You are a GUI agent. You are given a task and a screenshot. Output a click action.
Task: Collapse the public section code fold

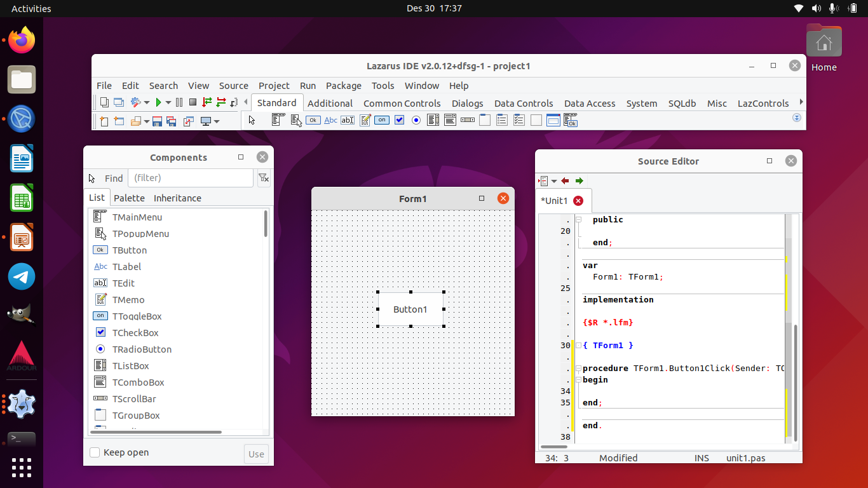[578, 220]
